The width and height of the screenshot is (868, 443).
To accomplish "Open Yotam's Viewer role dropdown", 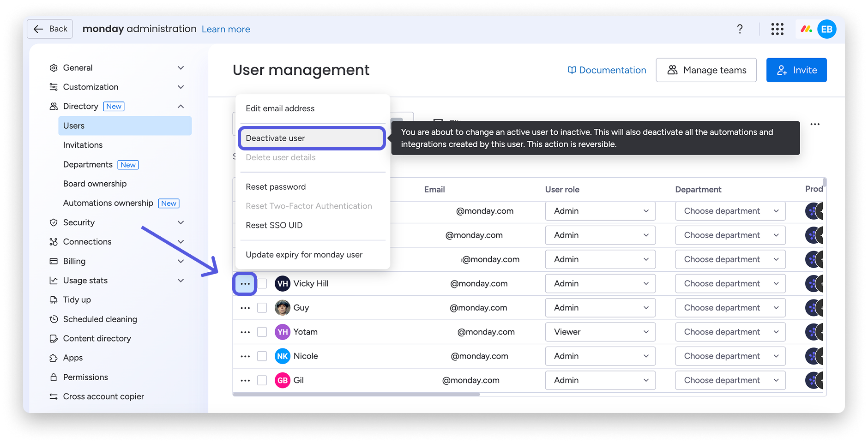I will coord(600,332).
